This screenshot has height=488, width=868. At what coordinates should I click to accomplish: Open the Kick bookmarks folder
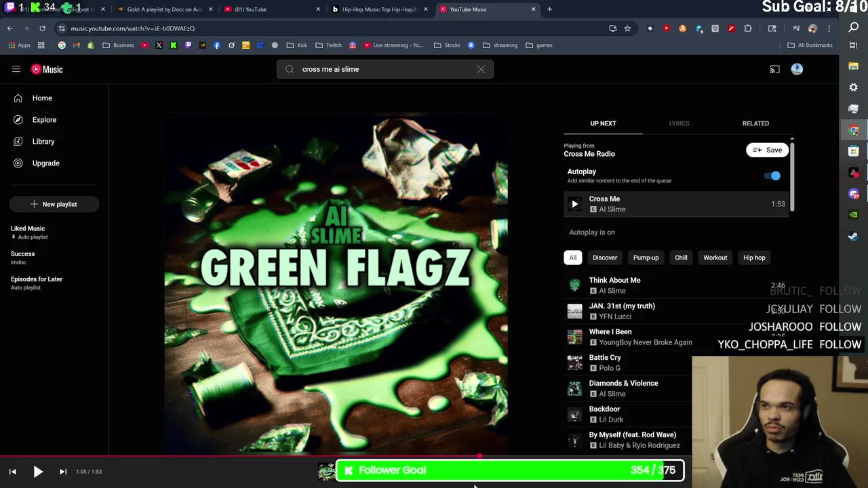point(297,45)
